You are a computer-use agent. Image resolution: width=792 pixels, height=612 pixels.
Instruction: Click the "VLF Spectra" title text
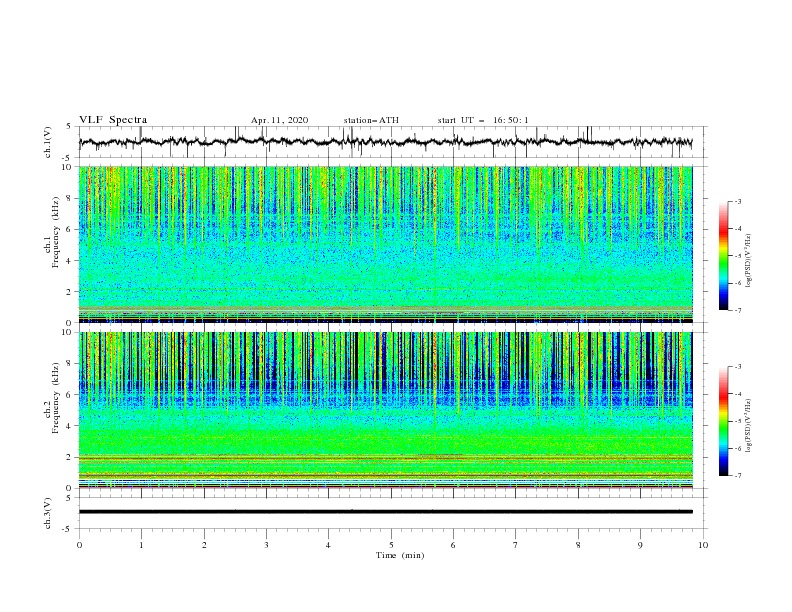[113, 120]
